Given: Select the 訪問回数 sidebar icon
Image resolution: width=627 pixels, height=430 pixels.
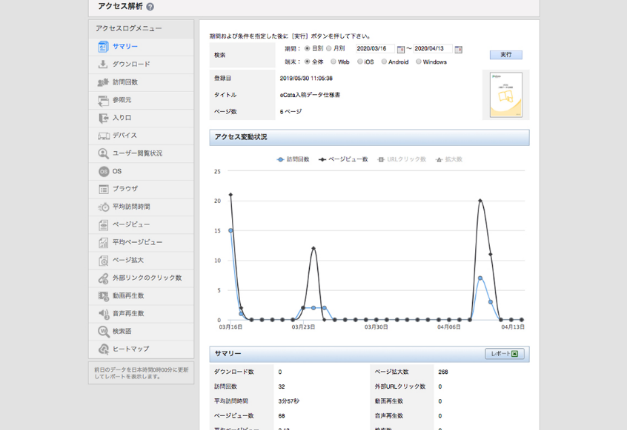Looking at the screenshot, I should tap(104, 82).
